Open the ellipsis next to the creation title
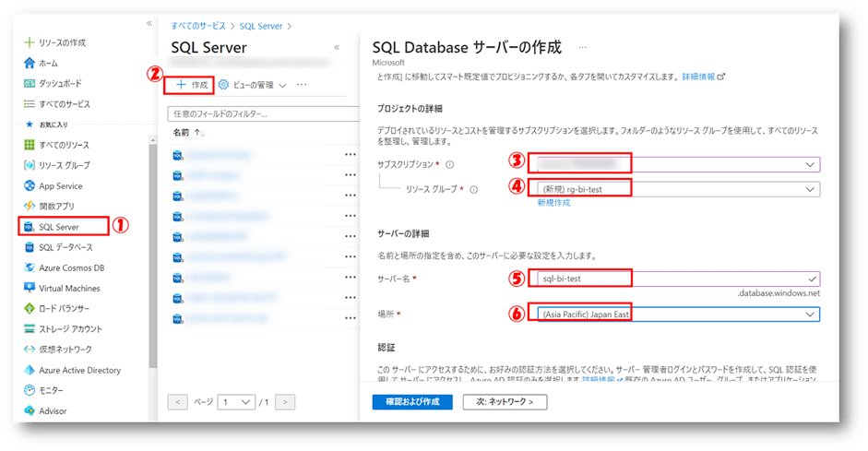 coord(582,48)
